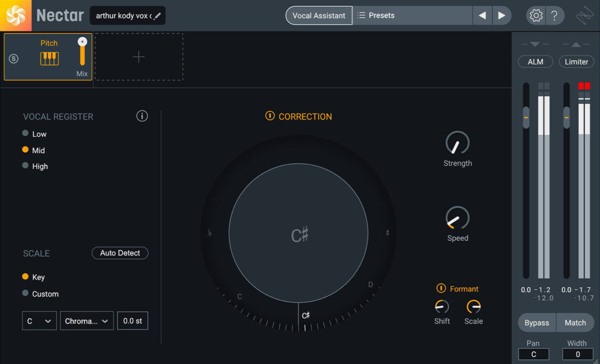This screenshot has height=364, width=600.
Task: Select the Mid vocal register
Action: click(x=25, y=150)
